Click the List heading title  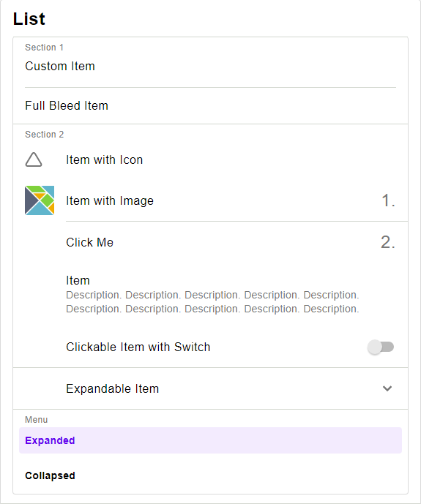[x=29, y=18]
